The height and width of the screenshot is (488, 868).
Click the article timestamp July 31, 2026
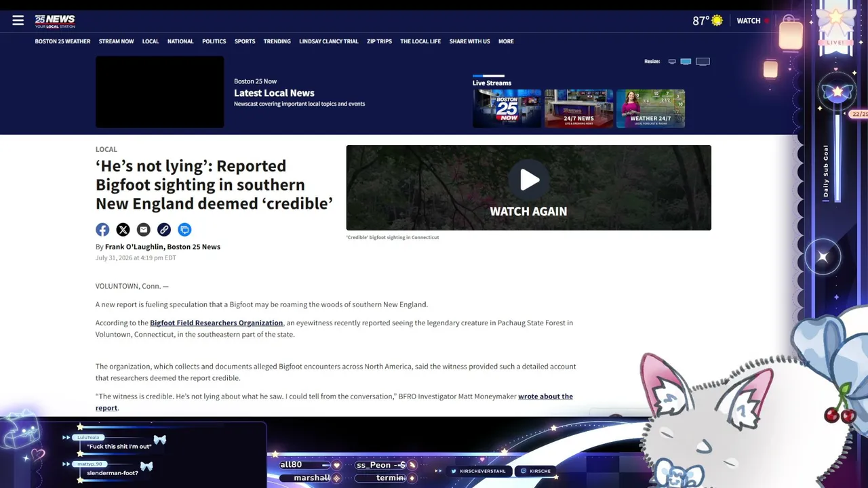[x=136, y=258]
